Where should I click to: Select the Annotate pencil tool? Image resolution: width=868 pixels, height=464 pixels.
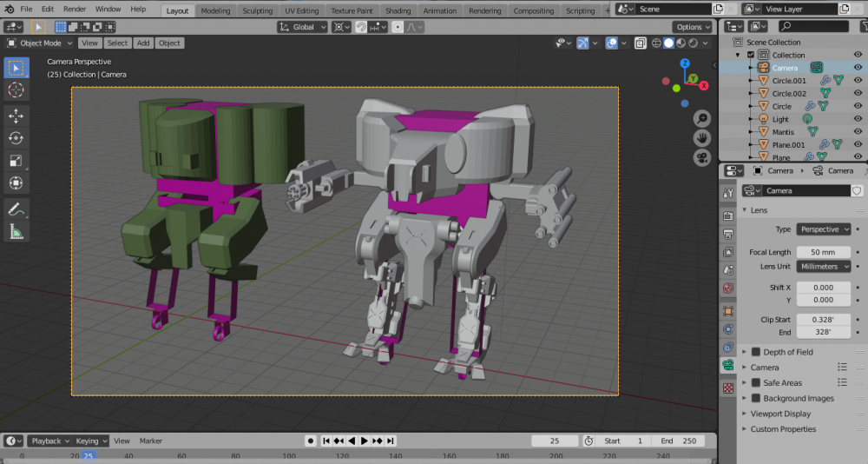click(16, 209)
